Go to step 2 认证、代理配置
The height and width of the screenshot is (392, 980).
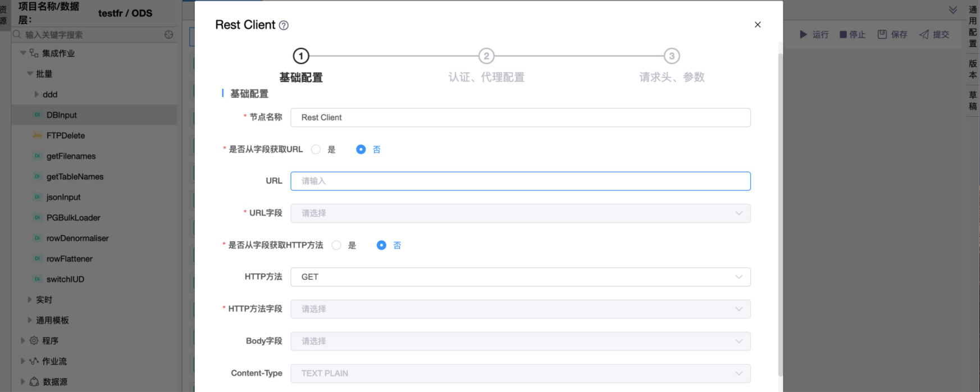coord(486,56)
